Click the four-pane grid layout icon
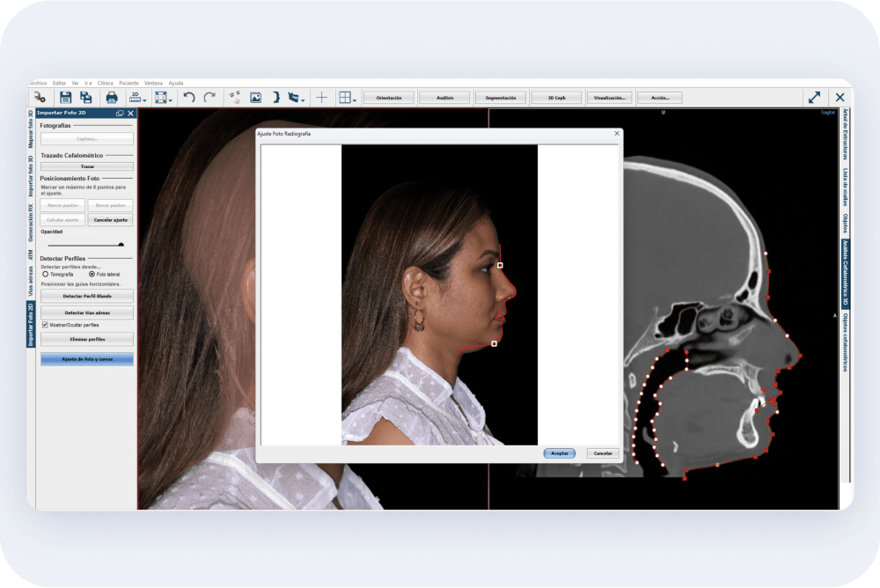 point(345,98)
